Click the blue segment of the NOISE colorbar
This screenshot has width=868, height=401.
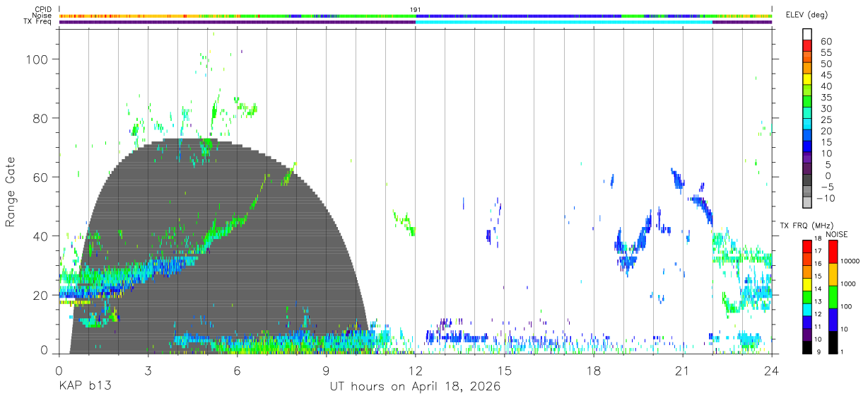832,320
